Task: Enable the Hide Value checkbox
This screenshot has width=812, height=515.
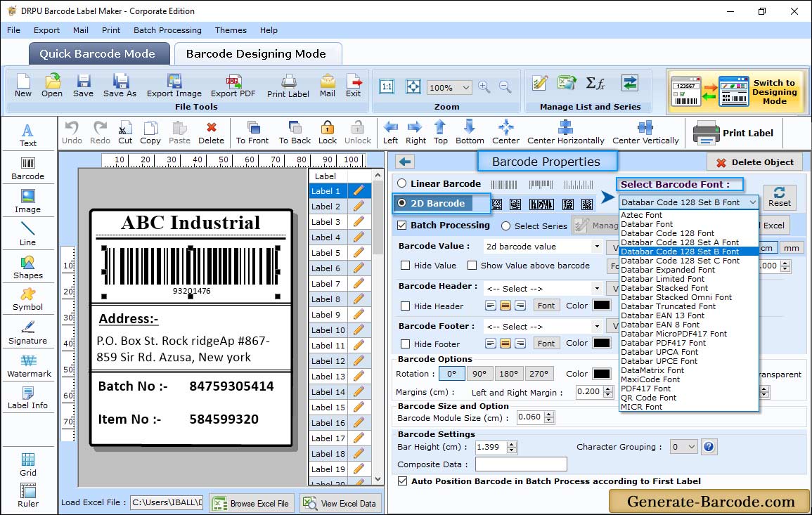Action: 406,266
